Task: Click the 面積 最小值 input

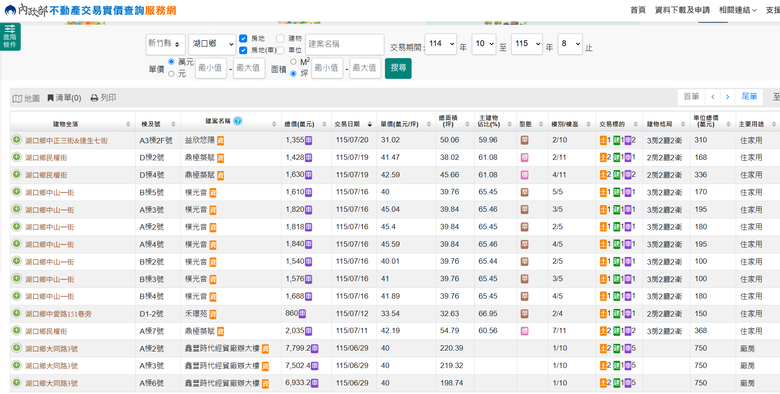Action: [x=327, y=68]
